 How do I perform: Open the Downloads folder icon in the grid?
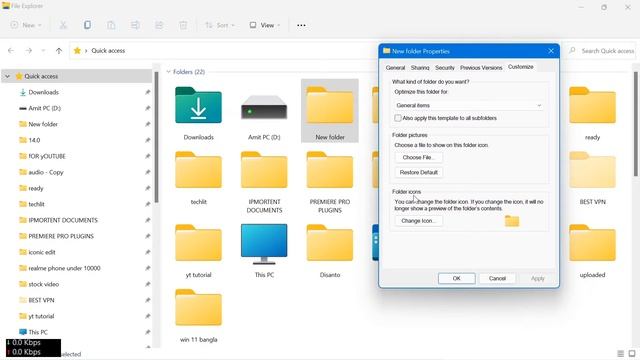pyautogui.click(x=198, y=105)
